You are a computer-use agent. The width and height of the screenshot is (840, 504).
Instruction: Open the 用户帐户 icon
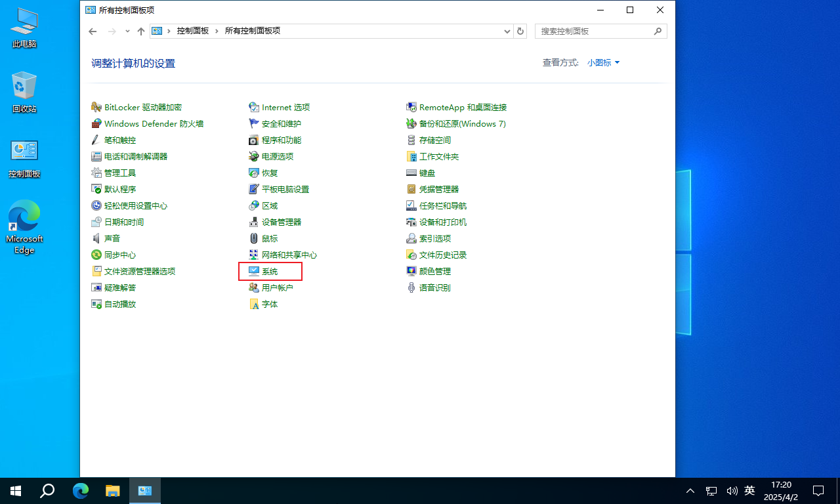tap(254, 287)
